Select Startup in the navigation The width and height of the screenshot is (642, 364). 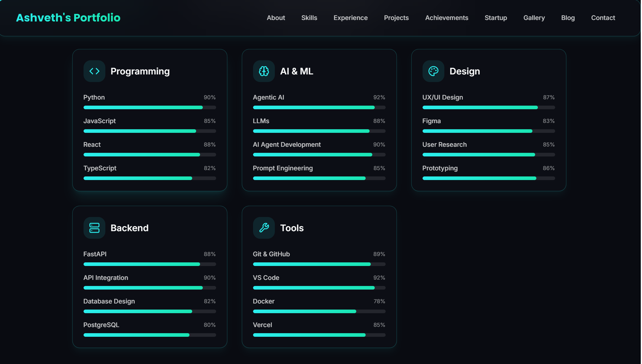point(495,18)
